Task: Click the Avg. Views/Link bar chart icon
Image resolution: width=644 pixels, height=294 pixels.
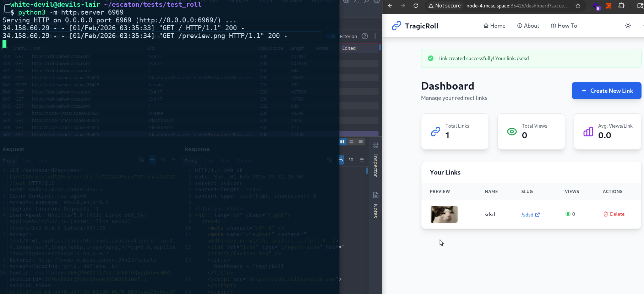Action: pos(588,132)
